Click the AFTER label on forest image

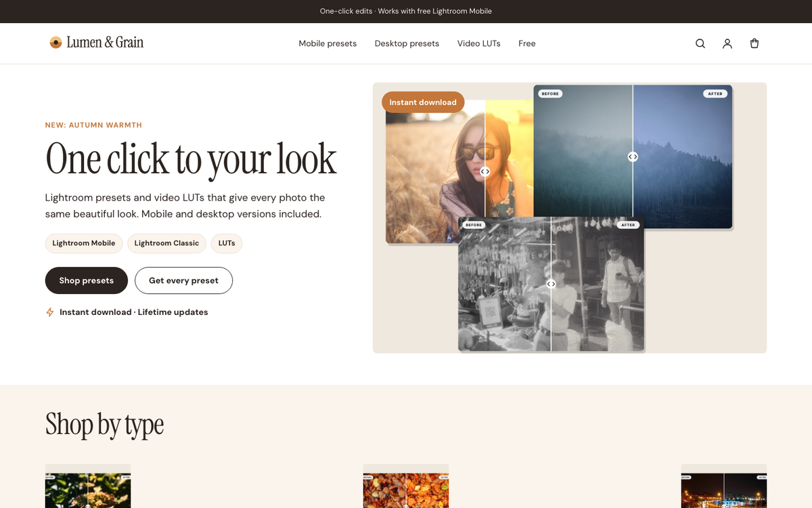click(x=715, y=93)
